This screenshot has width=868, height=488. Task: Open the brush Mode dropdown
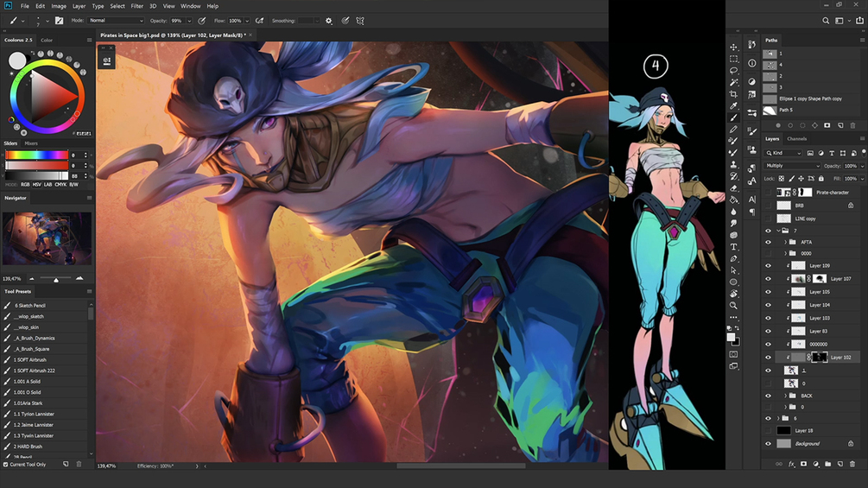pos(116,21)
